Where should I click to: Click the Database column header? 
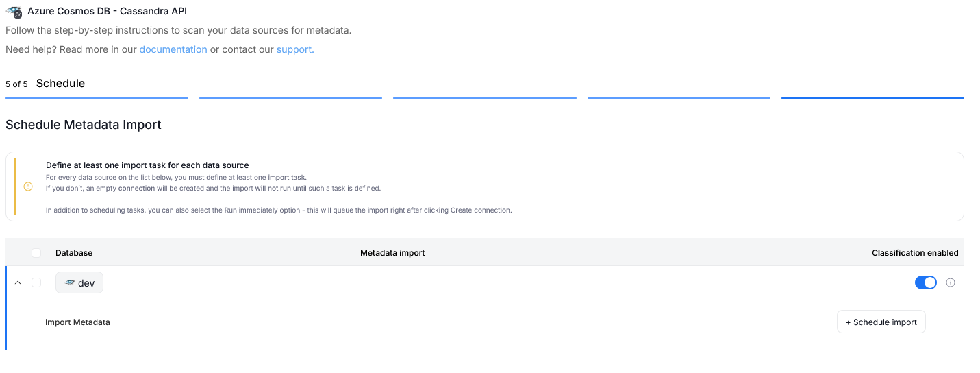pos(74,253)
